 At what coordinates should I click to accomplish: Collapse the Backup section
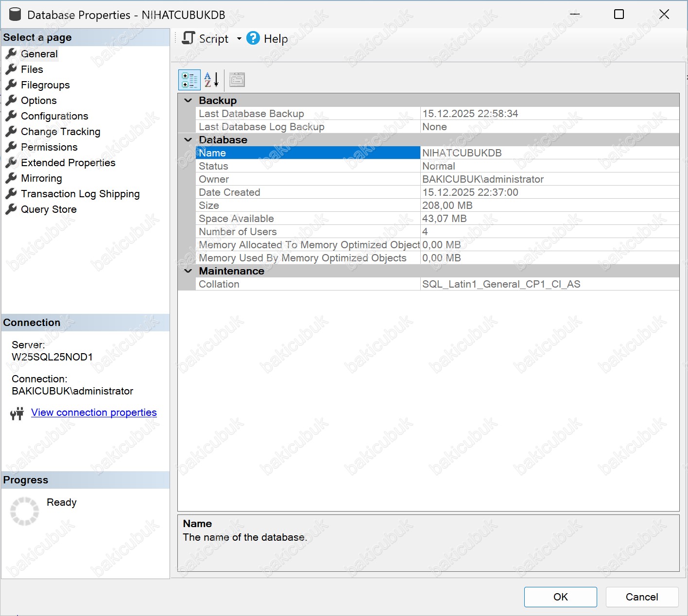pos(189,101)
